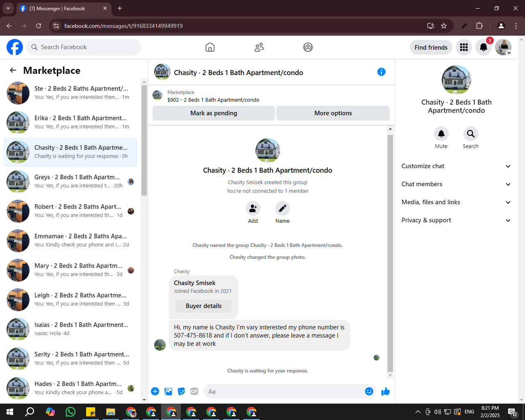Open Hades 2 Beds 1 Bath conversation
This screenshot has width=525, height=420.
pyautogui.click(x=70, y=388)
